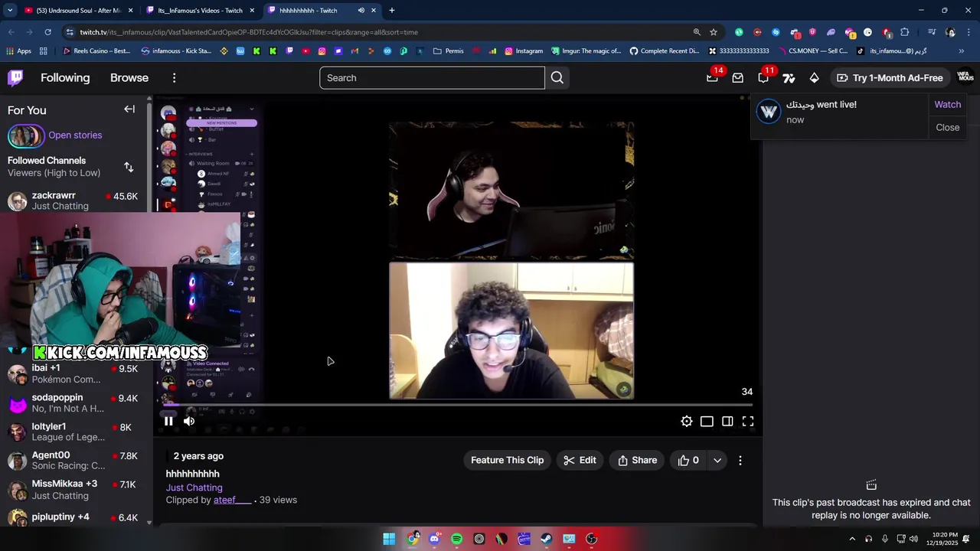Click Try 1-Month Ad-Free button

point(890,77)
